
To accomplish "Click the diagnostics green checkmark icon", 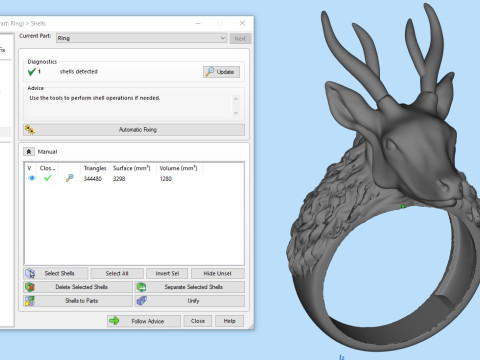I will point(32,72).
